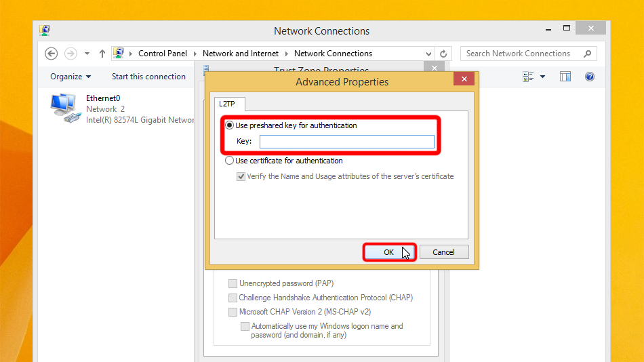Click inside the Key text field
644x362 pixels.
pyautogui.click(x=346, y=141)
